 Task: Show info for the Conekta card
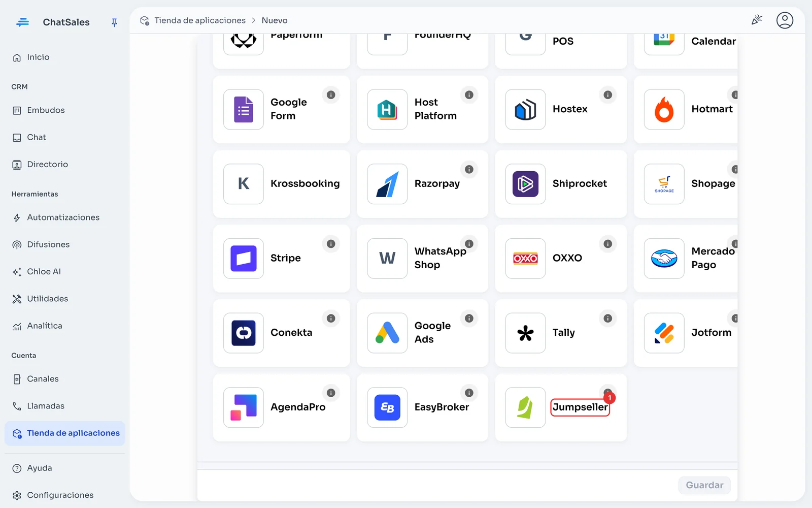331,319
